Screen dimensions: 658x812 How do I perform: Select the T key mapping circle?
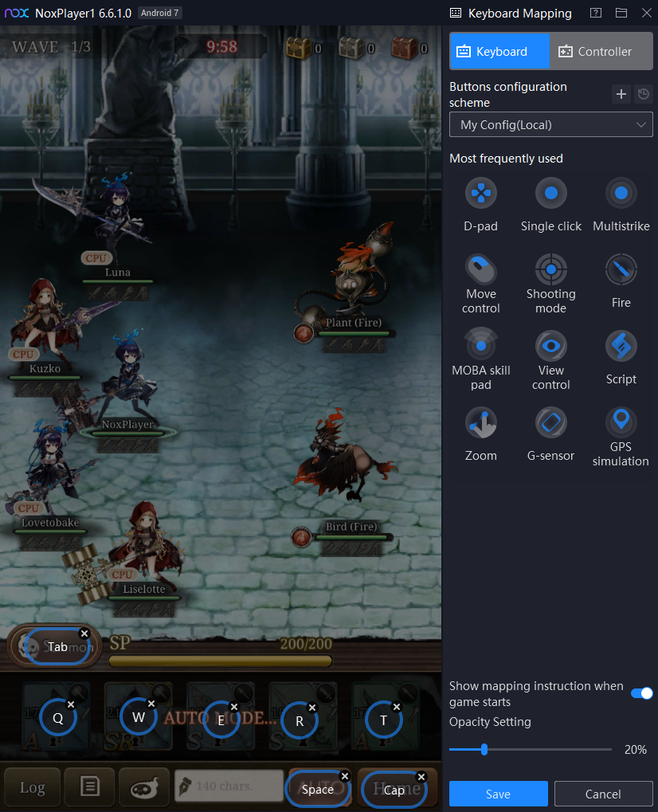384,720
